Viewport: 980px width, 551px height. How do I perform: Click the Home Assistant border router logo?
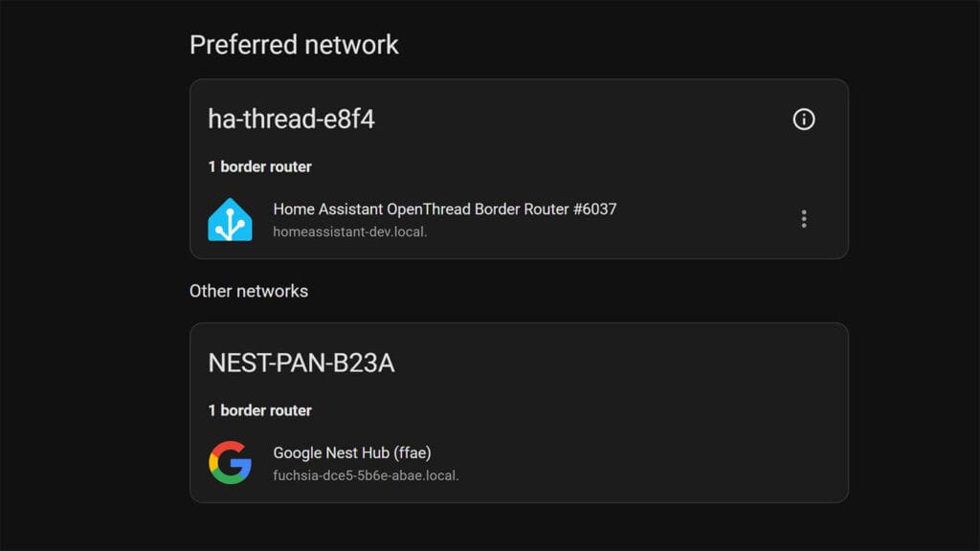point(230,218)
